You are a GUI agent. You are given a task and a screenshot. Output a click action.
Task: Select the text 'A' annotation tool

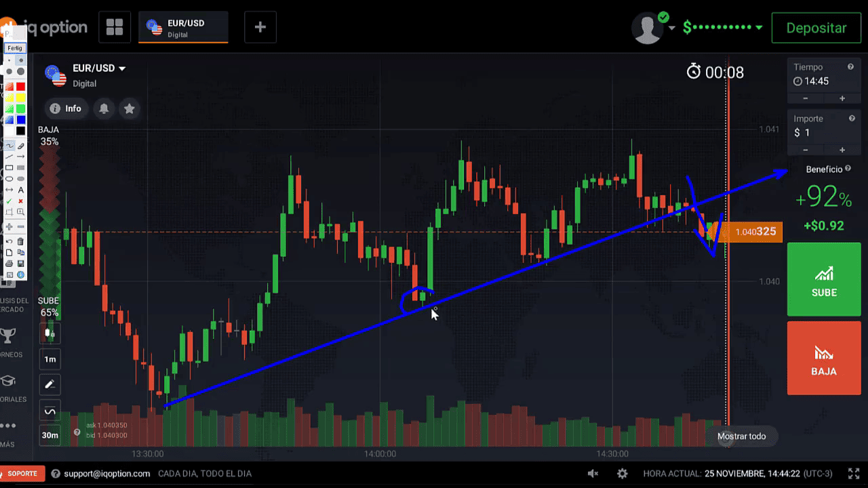coord(21,190)
